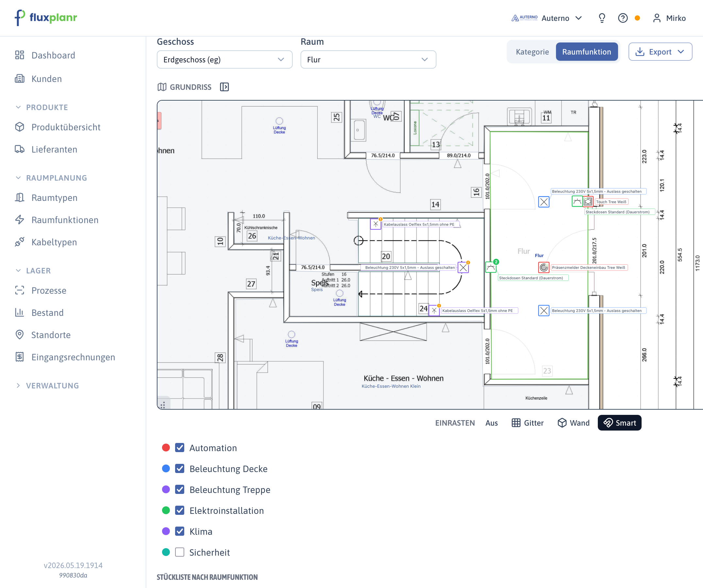Enable the Sicherheit checkbox
The image size is (703, 588).
coord(180,552)
